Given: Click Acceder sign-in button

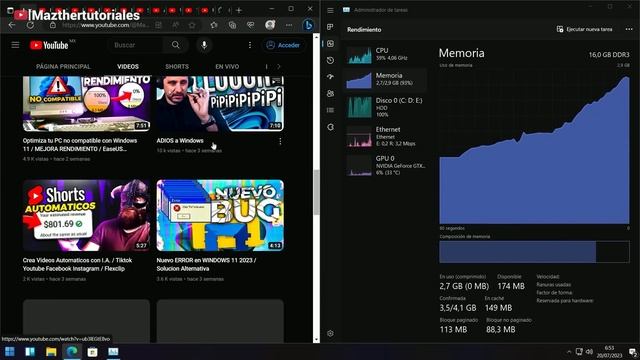Looking at the screenshot, I should (x=283, y=45).
